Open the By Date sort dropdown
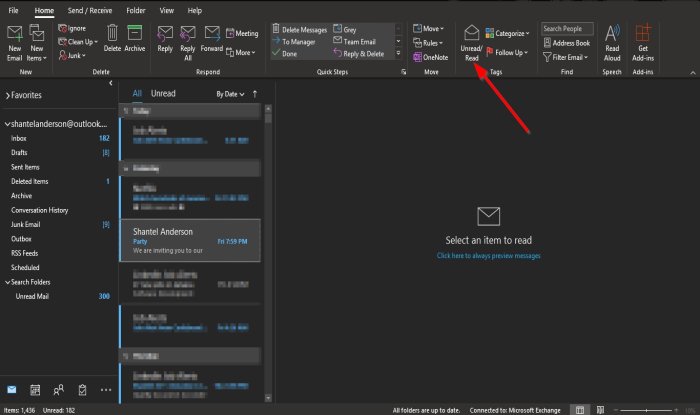 [230, 94]
